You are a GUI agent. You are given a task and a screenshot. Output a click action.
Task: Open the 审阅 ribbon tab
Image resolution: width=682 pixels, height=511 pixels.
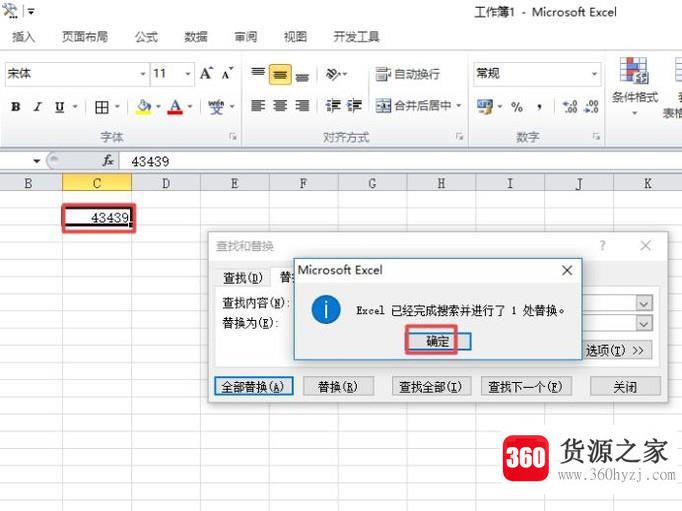[246, 37]
